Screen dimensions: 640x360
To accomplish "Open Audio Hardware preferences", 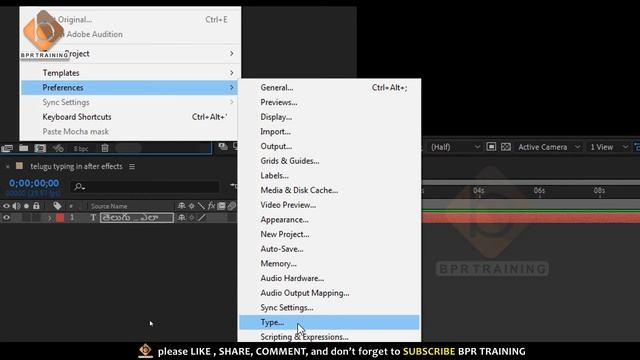I will pos(329,279).
